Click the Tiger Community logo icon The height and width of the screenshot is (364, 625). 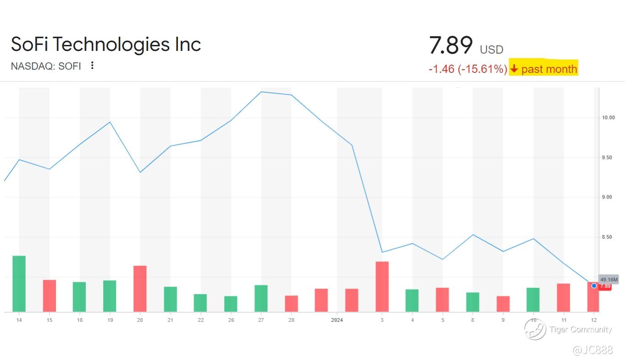point(535,329)
